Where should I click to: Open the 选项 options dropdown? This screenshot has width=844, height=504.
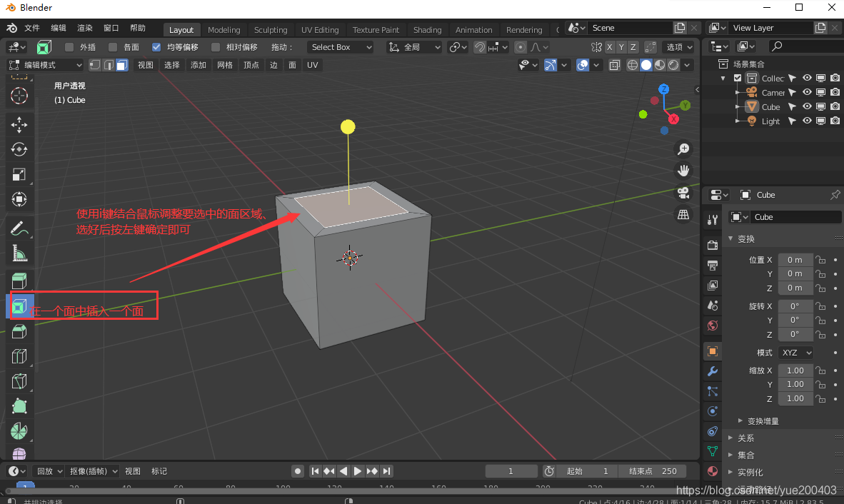pyautogui.click(x=678, y=47)
